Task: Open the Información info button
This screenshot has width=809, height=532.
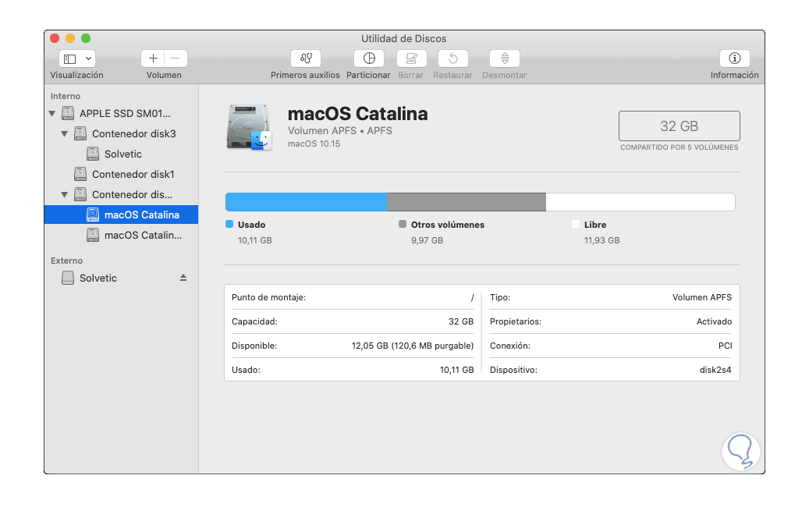Action: 734,59
